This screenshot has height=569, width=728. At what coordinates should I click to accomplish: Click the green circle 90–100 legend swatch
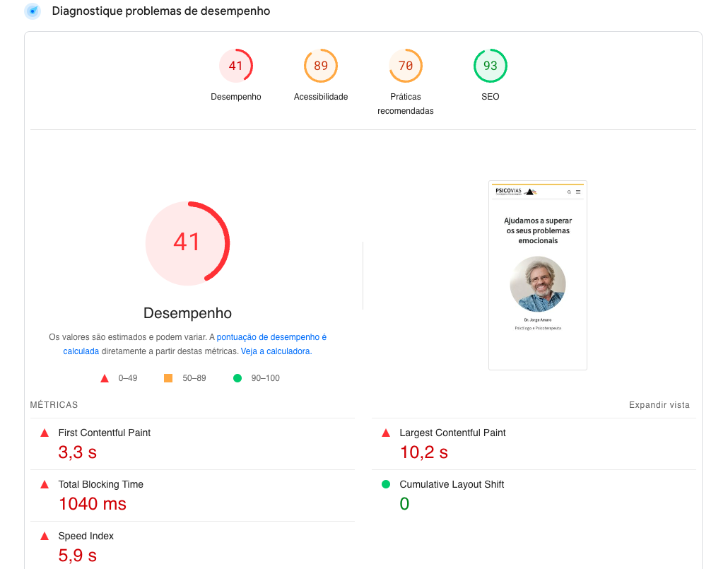[237, 378]
